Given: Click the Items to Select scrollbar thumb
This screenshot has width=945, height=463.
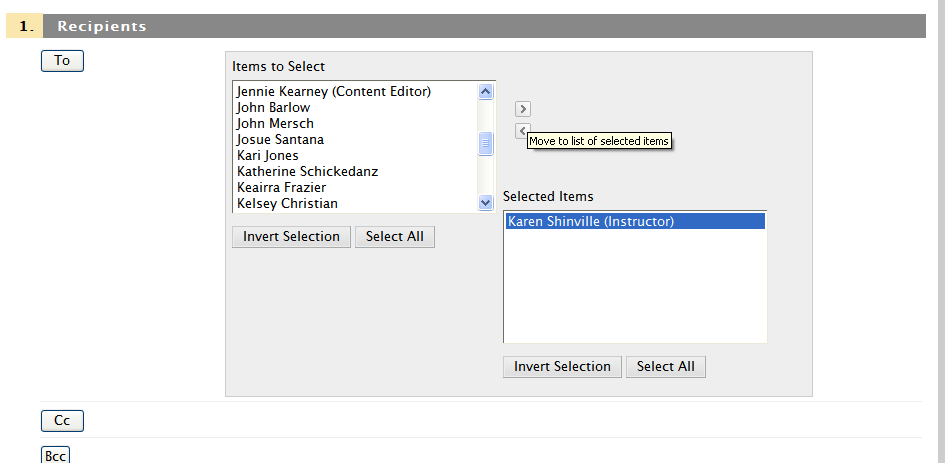Looking at the screenshot, I should tap(485, 143).
